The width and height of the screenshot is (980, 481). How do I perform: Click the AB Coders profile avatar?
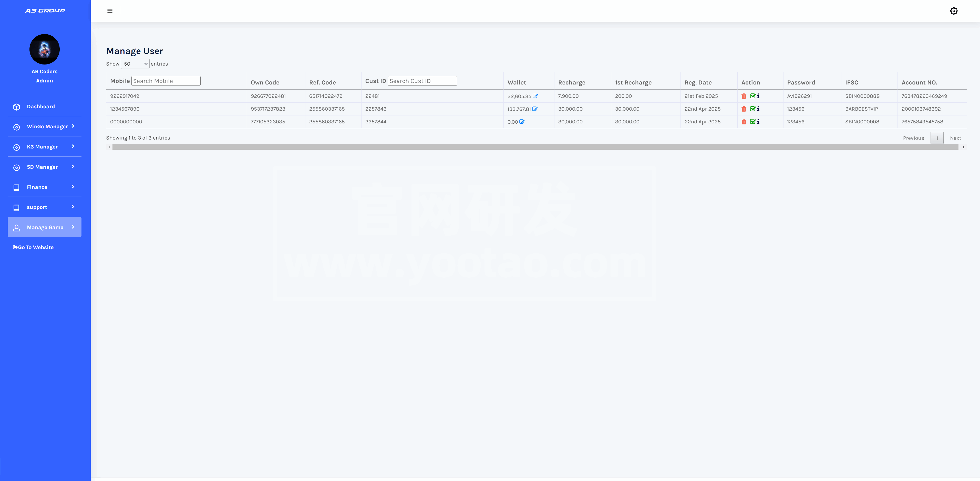point(45,49)
